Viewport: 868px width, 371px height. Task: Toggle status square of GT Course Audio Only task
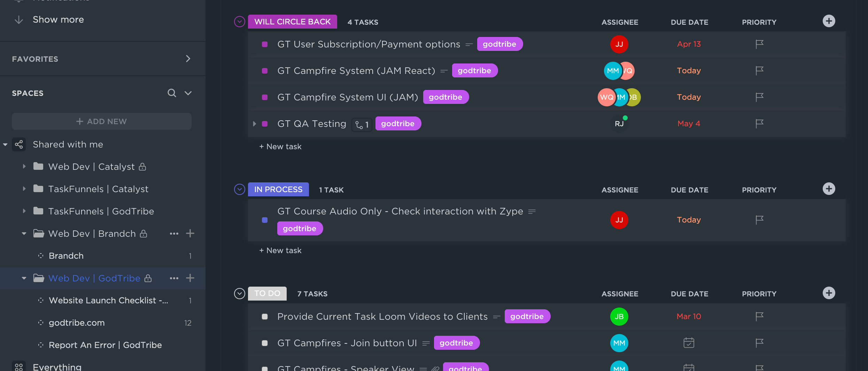tap(265, 220)
